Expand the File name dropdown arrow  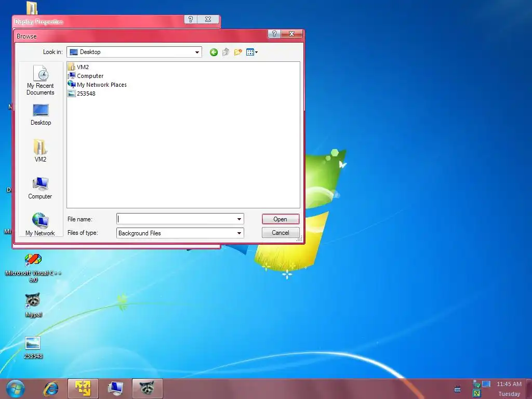coord(239,219)
